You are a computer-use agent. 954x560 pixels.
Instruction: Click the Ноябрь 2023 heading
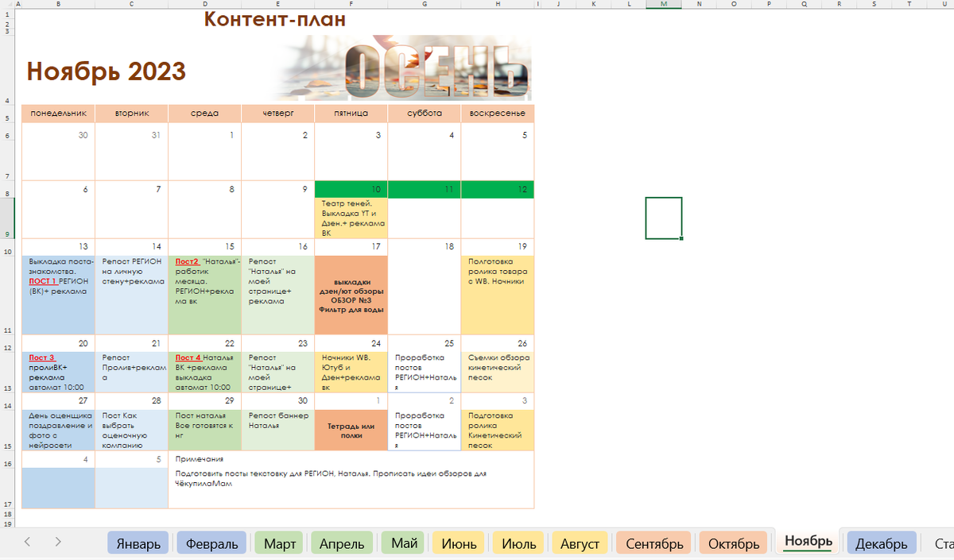(107, 71)
